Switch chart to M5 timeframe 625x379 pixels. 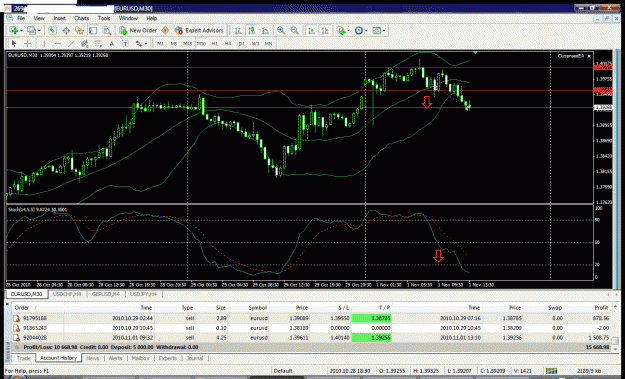(174, 43)
